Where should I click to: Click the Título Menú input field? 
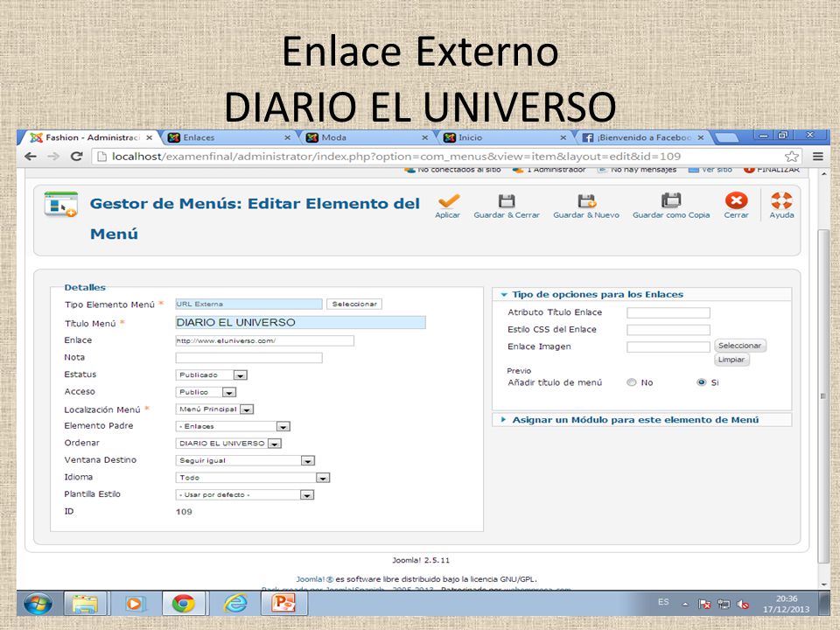click(300, 323)
